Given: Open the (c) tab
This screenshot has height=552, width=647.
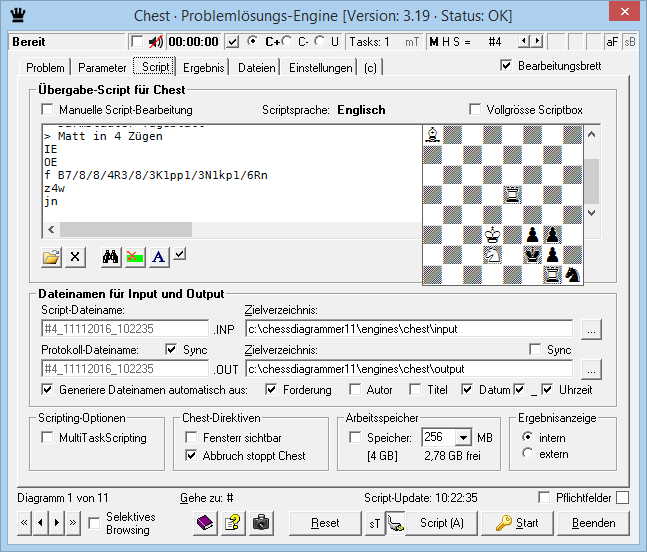Looking at the screenshot, I should coord(371,67).
